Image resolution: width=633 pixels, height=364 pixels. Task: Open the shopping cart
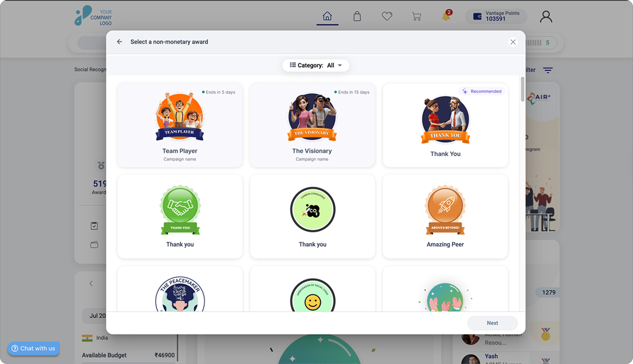pos(416,16)
